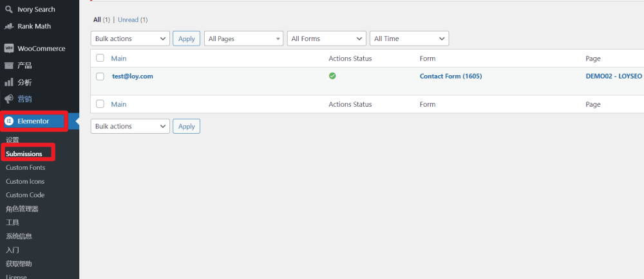Click the top Apply button
The height and width of the screenshot is (279, 644).
187,39
